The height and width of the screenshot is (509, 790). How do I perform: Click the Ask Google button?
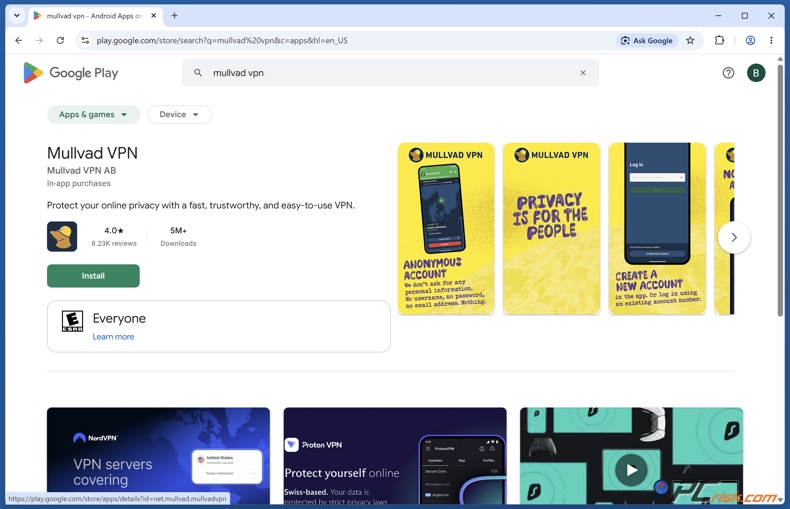[x=647, y=40]
